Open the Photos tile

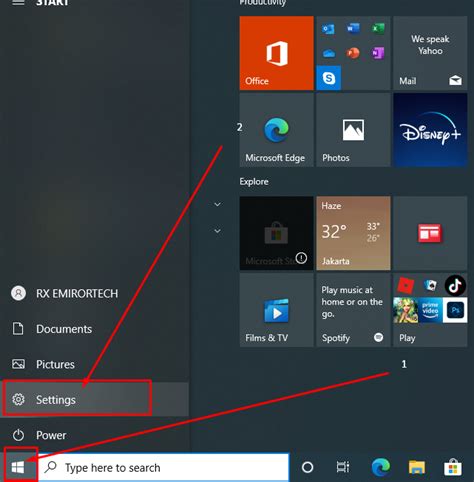click(353, 130)
